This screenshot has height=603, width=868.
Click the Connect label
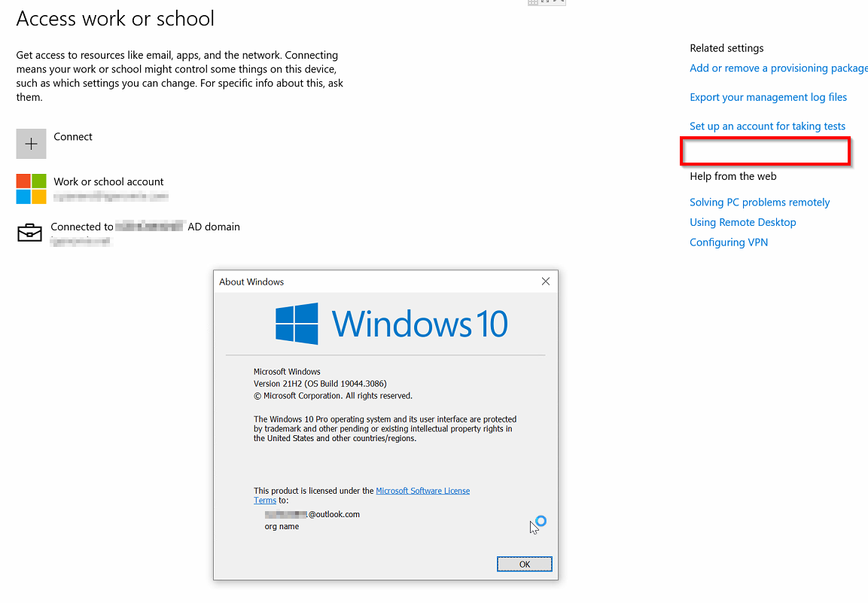pos(73,137)
